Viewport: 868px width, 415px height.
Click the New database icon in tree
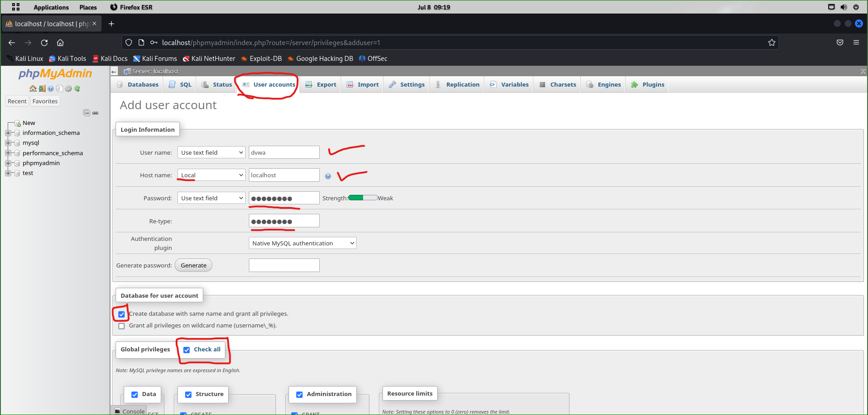click(18, 123)
